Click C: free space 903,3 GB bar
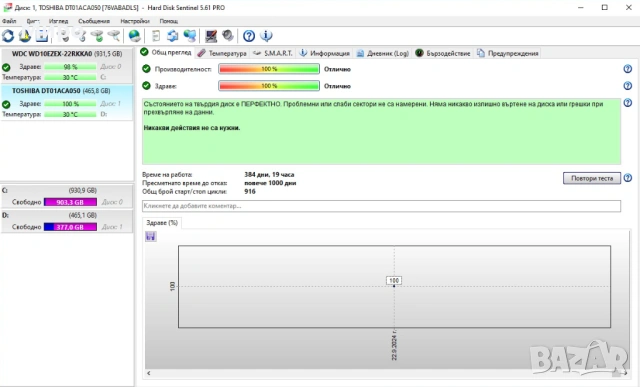Viewport: 640px width, 387px height. 70,202
